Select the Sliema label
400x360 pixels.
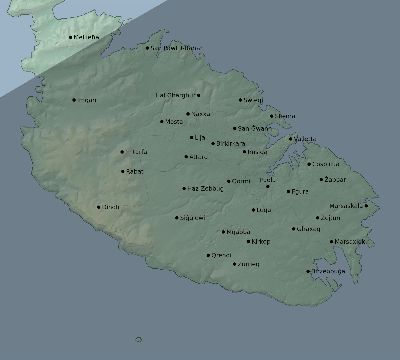pos(285,116)
